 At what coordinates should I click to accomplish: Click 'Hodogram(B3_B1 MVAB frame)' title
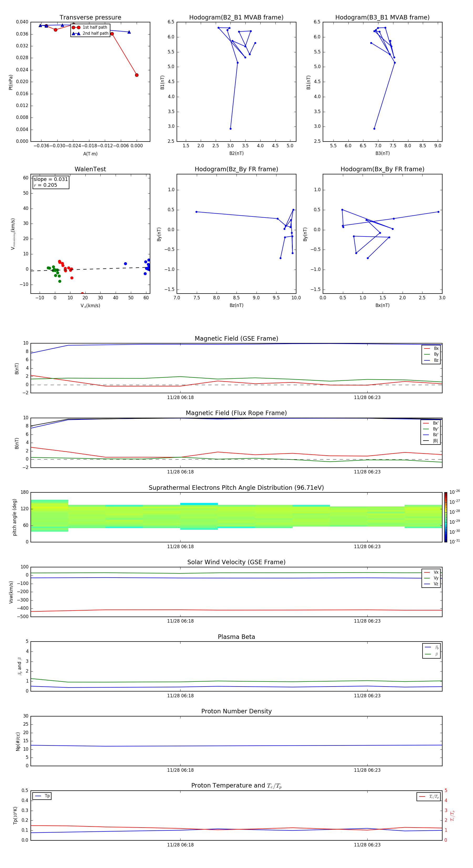[x=382, y=18]
